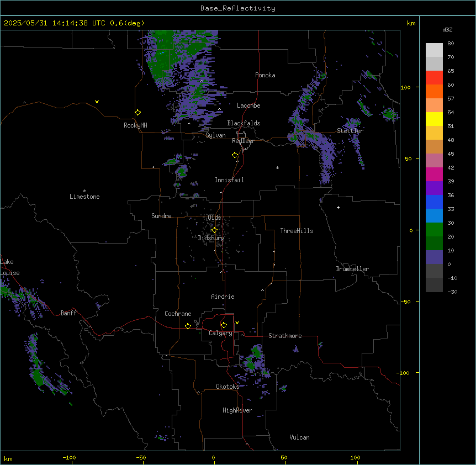
Task: Click the yellow diamond marker south of RedDeer
Action: click(235, 155)
